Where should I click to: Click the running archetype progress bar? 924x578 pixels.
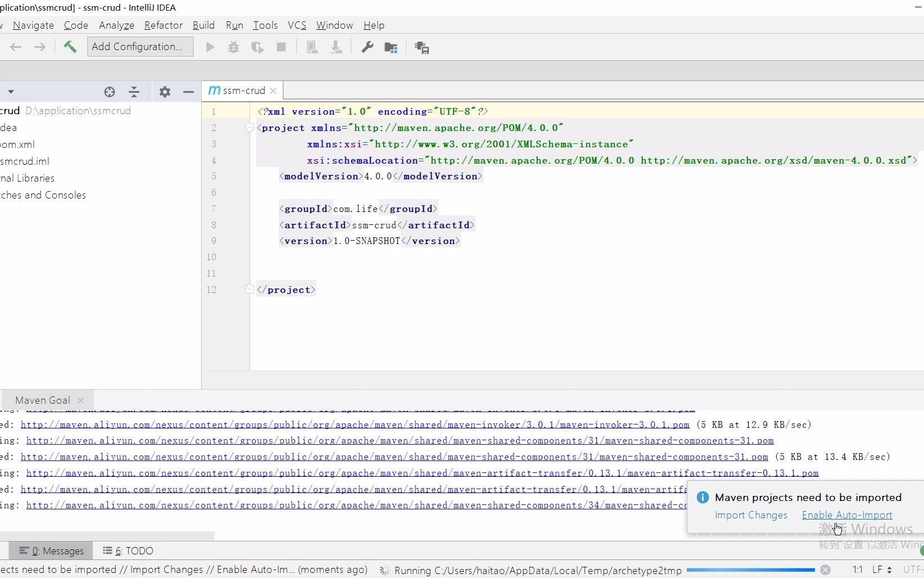(750, 570)
